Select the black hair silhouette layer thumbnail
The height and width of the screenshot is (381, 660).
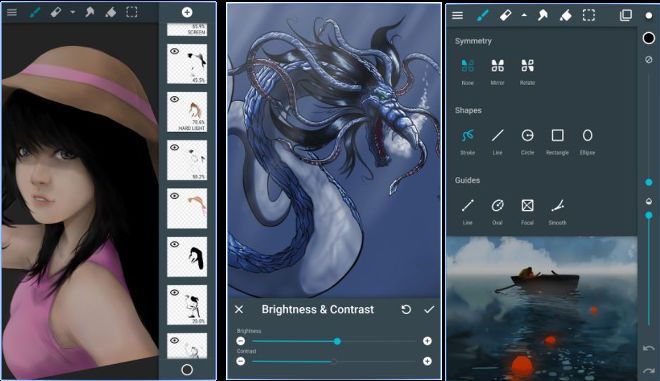click(x=187, y=257)
